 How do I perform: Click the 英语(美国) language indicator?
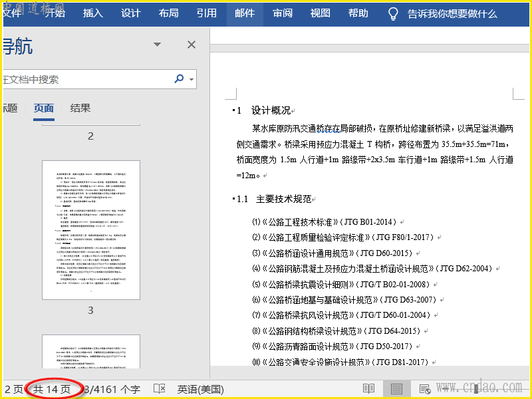click(x=201, y=389)
